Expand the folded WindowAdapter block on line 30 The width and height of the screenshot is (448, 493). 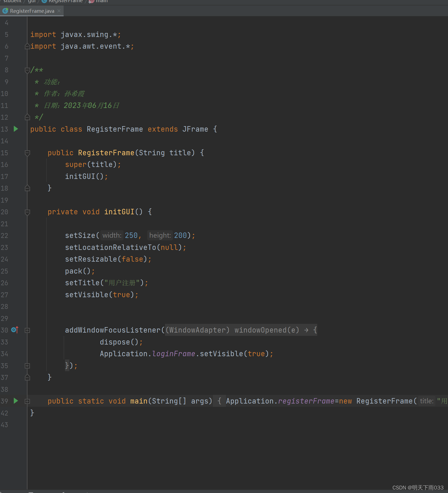point(27,330)
